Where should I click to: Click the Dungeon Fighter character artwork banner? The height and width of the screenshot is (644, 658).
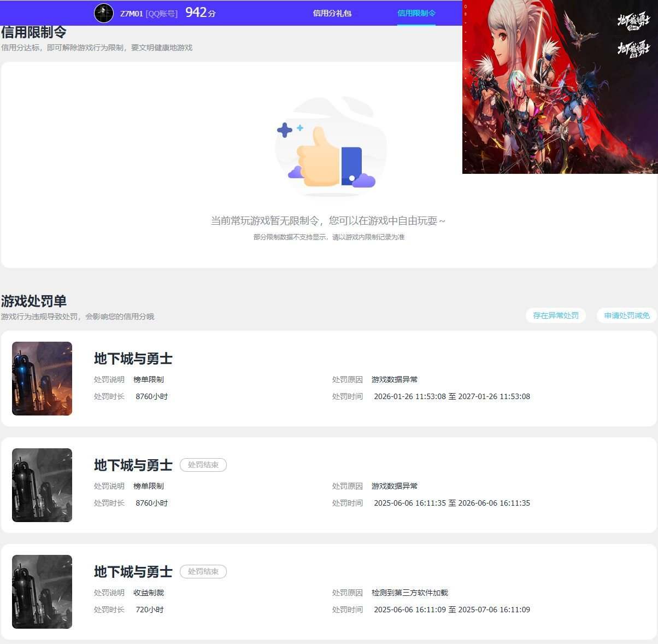pyautogui.click(x=560, y=87)
